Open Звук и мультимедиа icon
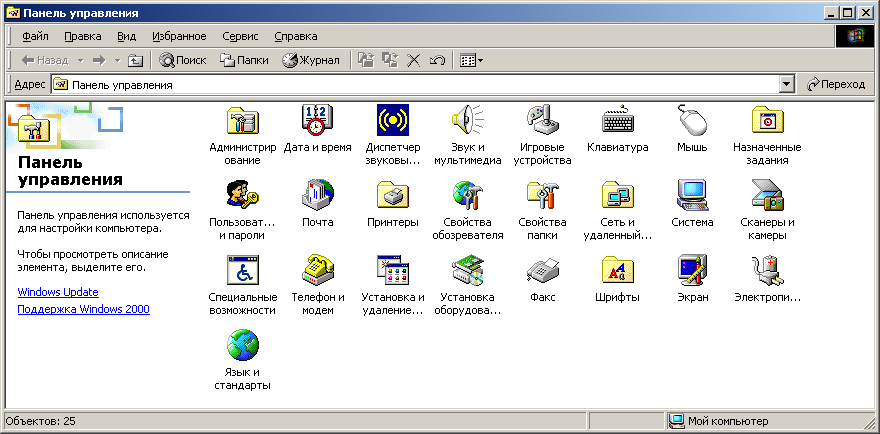Viewport: 880px width, 434px height. pyautogui.click(x=468, y=120)
